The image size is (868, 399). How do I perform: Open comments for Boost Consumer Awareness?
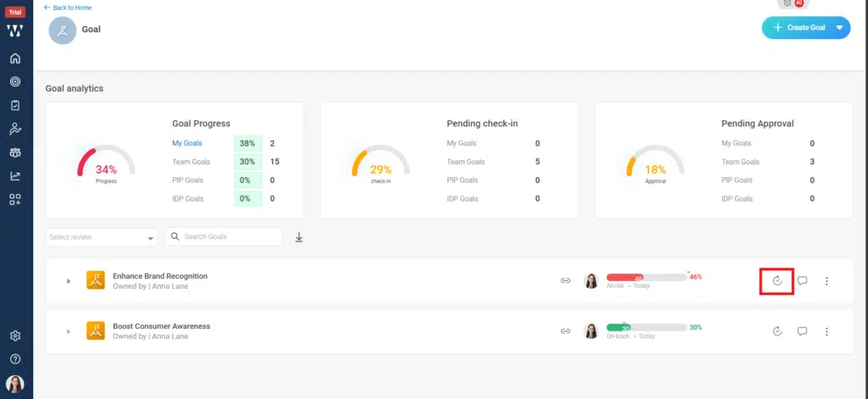[802, 331]
